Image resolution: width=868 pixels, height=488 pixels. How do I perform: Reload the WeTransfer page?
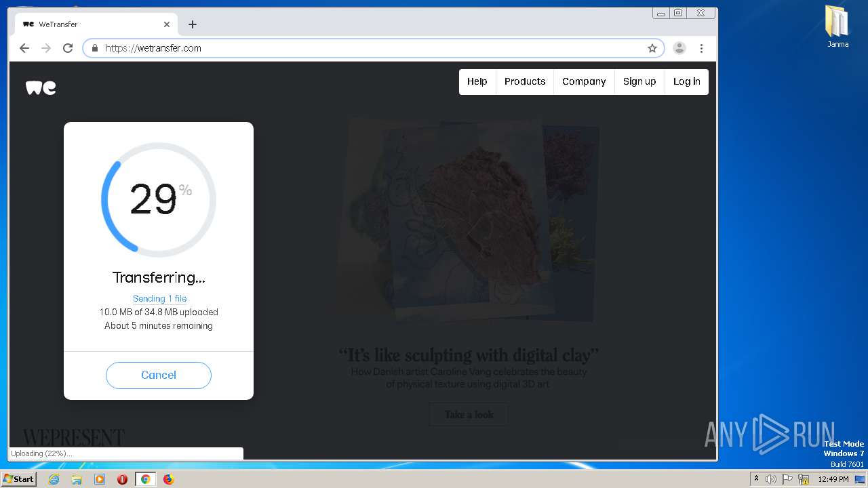68,48
